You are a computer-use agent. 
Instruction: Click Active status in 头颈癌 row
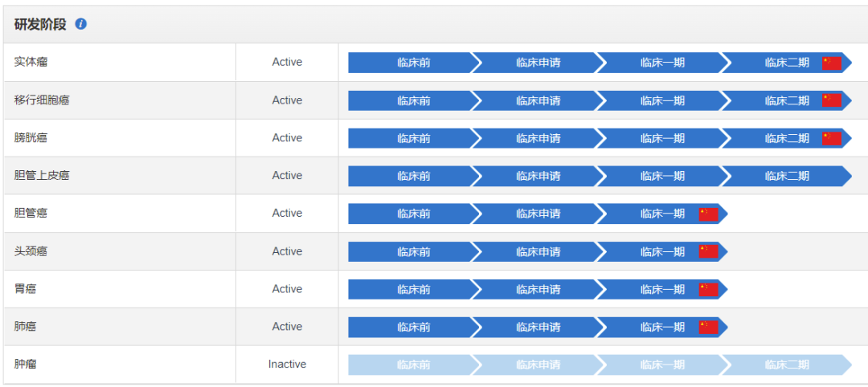click(x=287, y=251)
